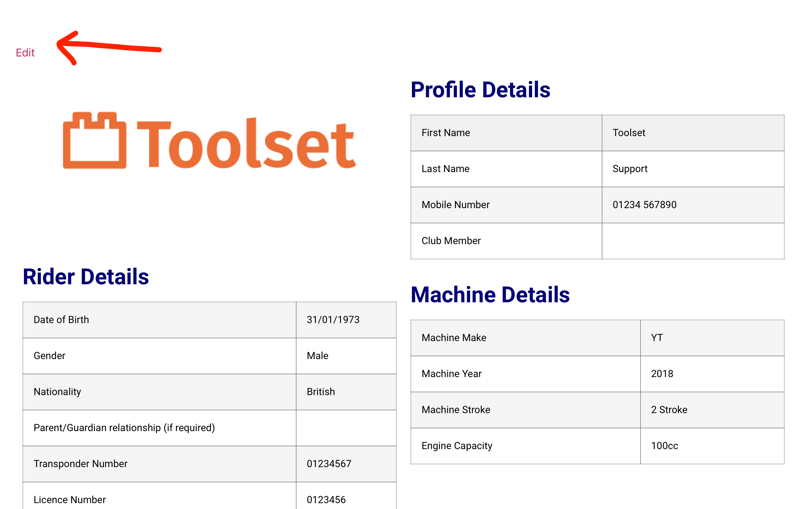Click the gender value Male
Viewport: 812px width, 509px height.
[317, 356]
